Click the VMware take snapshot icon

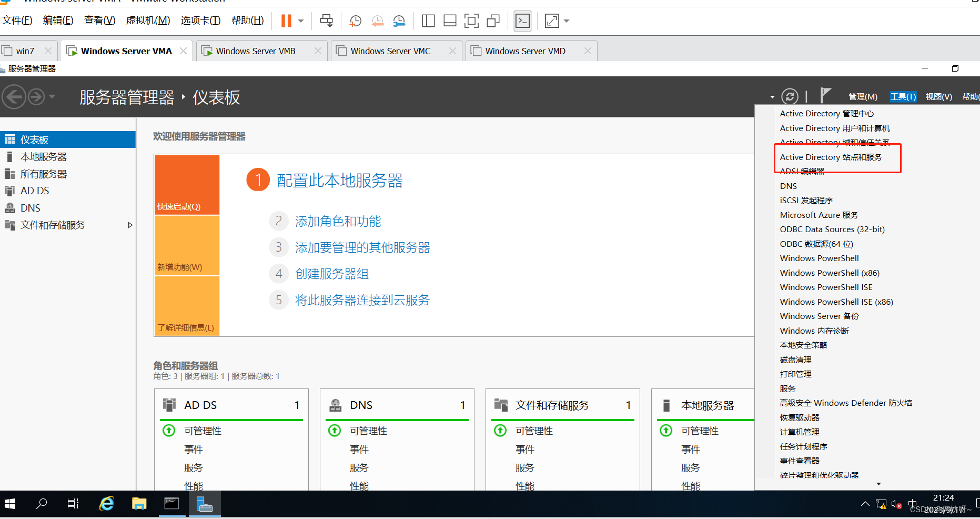356,21
